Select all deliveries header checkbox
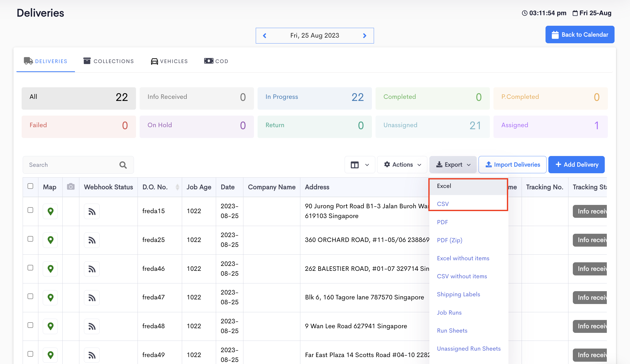 click(30, 186)
